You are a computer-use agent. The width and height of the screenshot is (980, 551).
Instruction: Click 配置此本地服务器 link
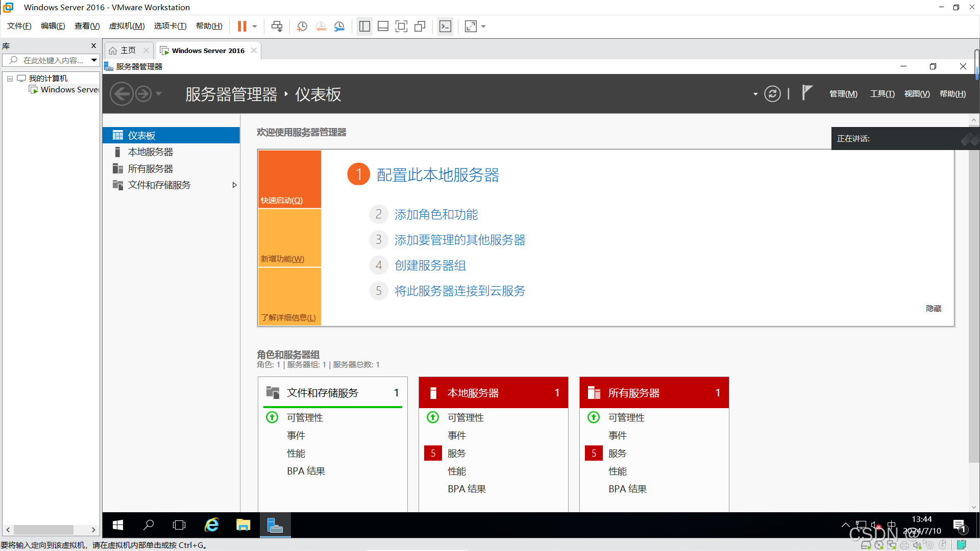[x=437, y=174]
